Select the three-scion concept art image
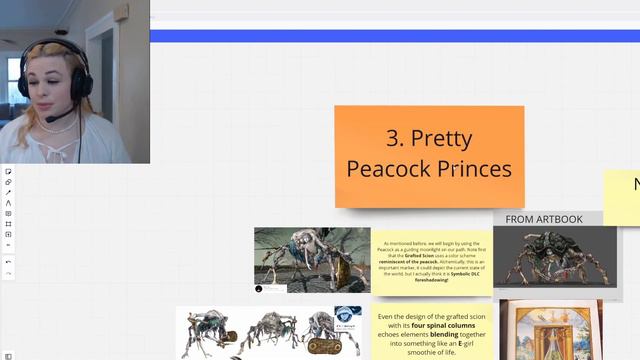640x360 pixels. pyautogui.click(x=269, y=333)
